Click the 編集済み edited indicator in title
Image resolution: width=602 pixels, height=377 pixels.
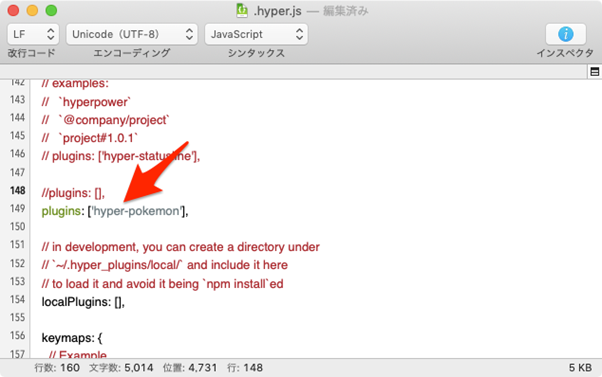[x=346, y=11]
